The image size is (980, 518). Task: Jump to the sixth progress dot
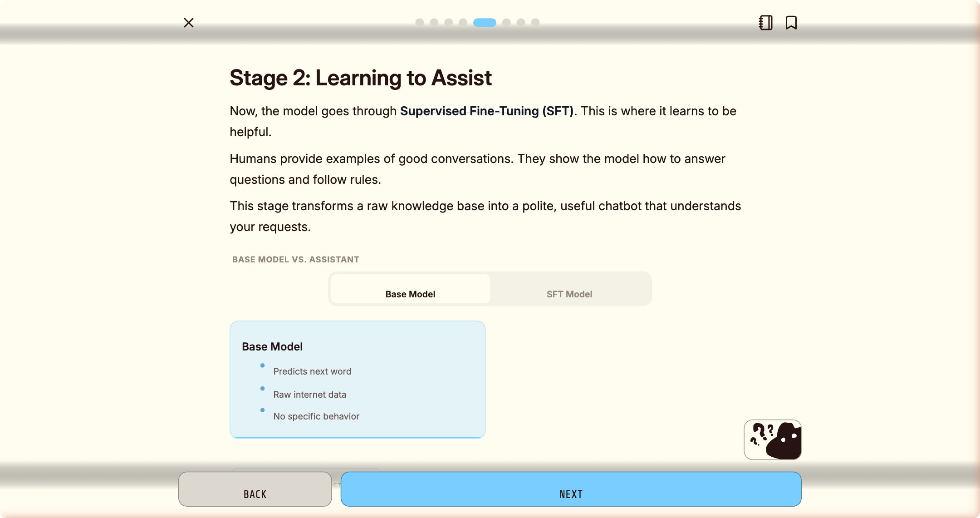click(506, 22)
